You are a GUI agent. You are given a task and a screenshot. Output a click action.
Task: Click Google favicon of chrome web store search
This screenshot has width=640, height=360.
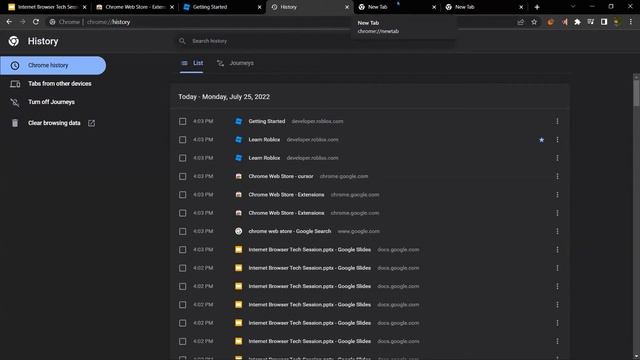pos(239,231)
